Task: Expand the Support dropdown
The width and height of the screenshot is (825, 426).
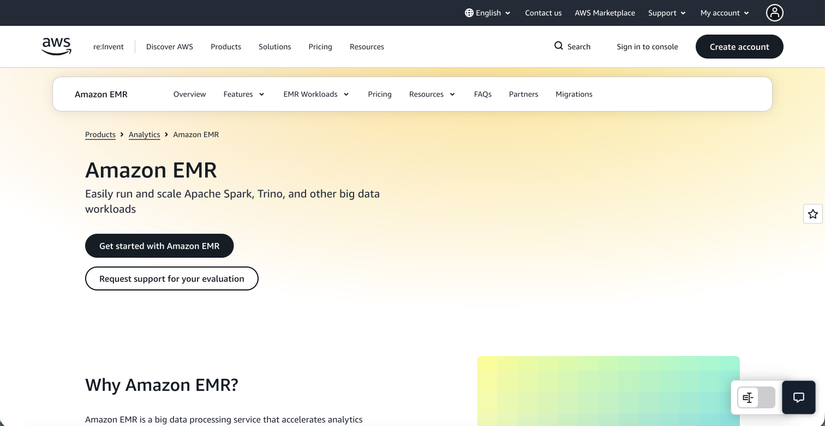Action: [x=667, y=13]
